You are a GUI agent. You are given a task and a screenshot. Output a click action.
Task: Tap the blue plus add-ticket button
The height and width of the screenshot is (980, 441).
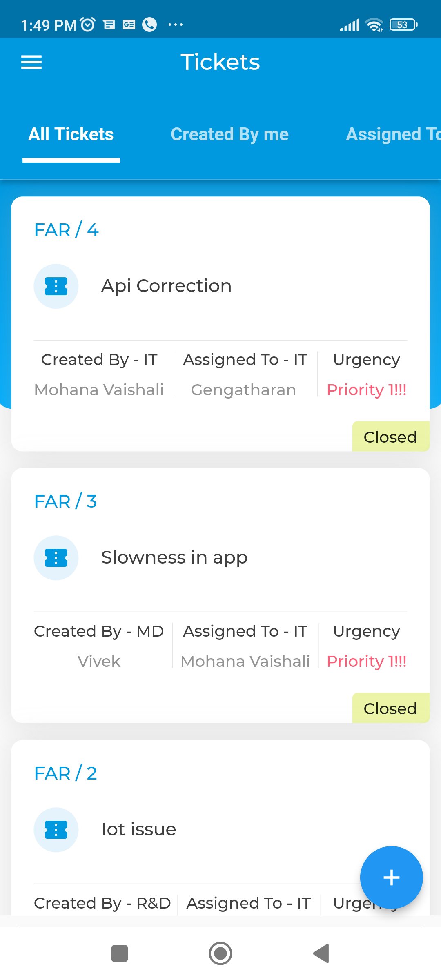391,877
